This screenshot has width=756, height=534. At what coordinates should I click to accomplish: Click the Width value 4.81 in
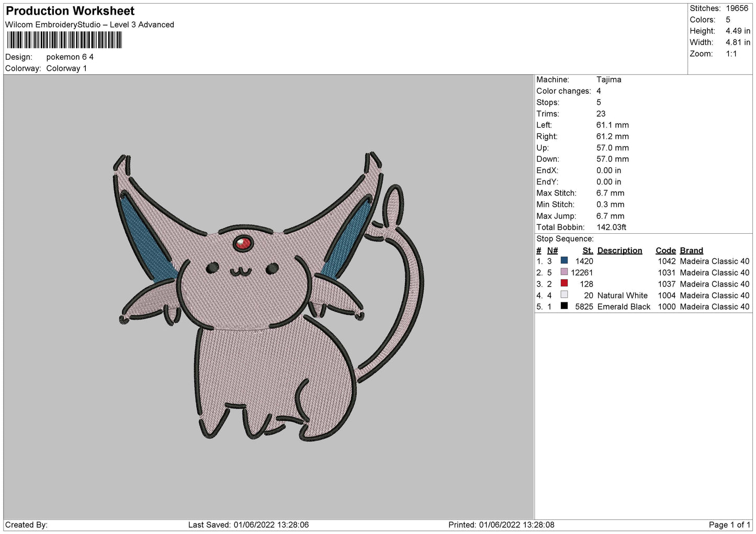(738, 43)
